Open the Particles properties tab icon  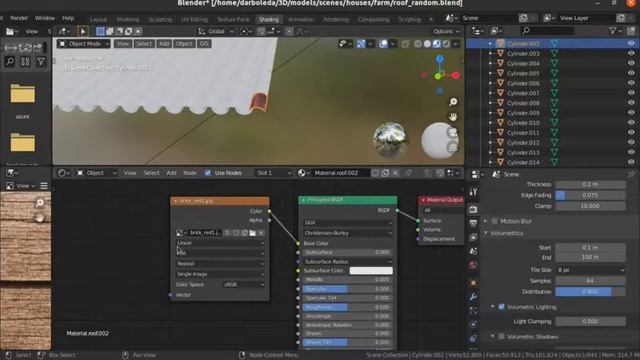(x=473, y=311)
